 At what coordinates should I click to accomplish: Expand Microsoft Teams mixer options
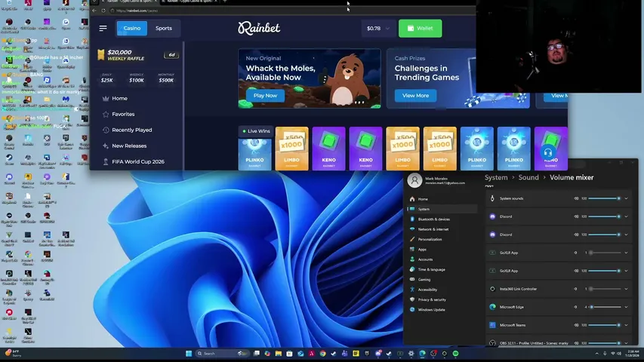coord(626,325)
